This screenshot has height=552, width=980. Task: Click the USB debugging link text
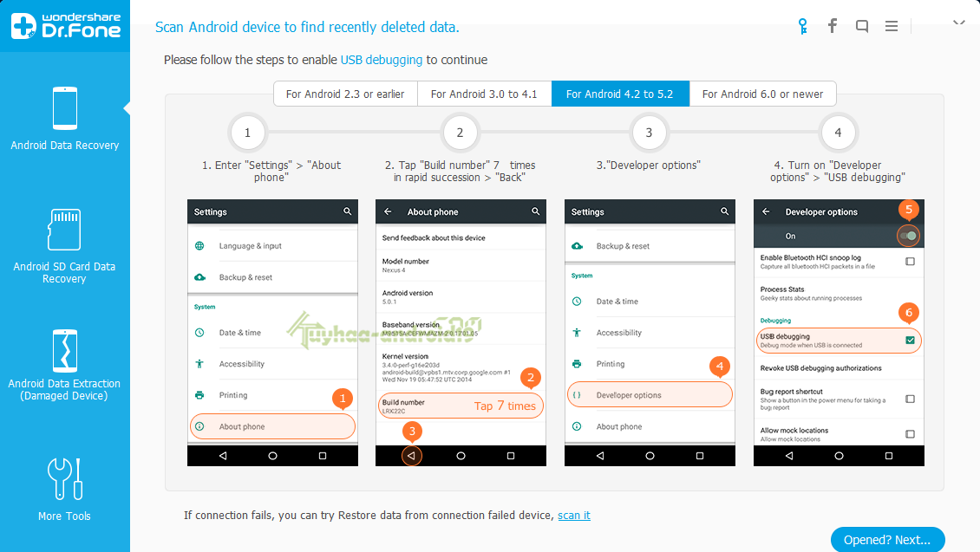click(x=382, y=60)
